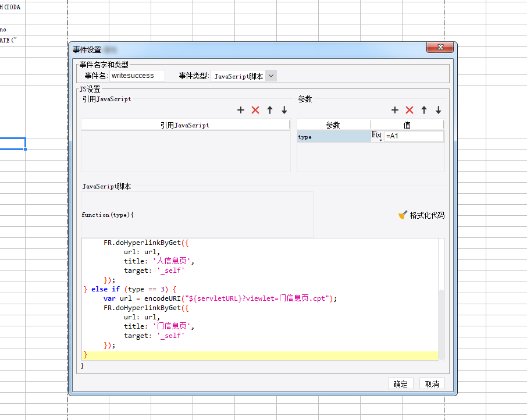Click the 事件名 writesuccess input field

point(137,76)
